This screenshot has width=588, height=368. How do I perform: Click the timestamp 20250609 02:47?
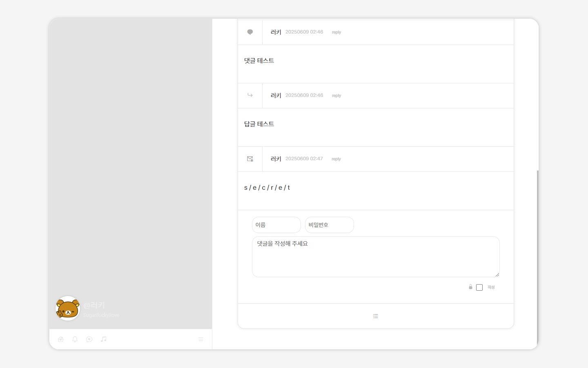tap(304, 159)
